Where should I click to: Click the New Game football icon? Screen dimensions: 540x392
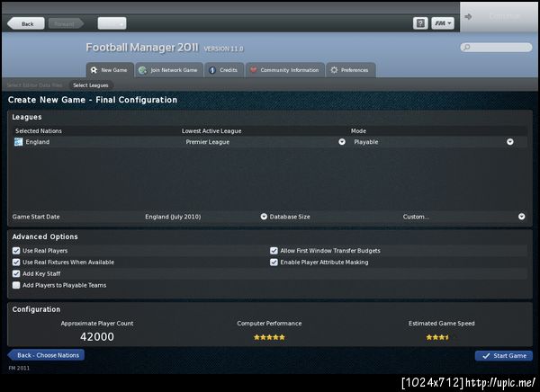[x=94, y=70]
